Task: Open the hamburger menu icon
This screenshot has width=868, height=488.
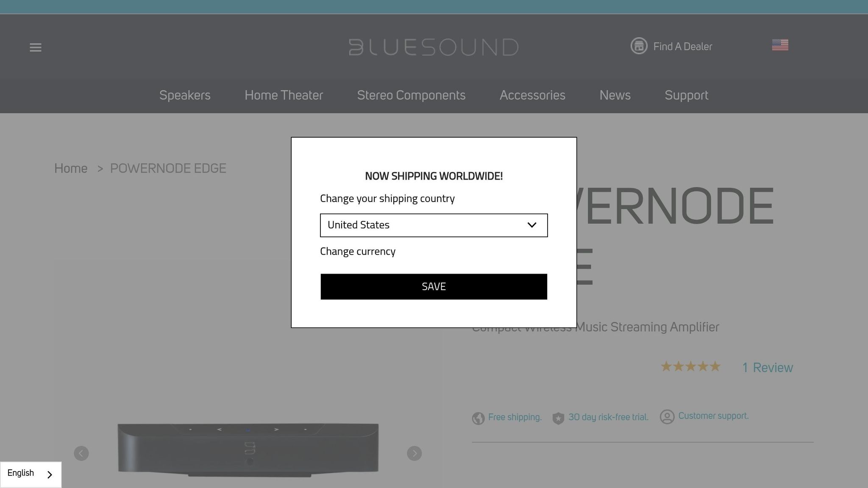Action: click(36, 47)
